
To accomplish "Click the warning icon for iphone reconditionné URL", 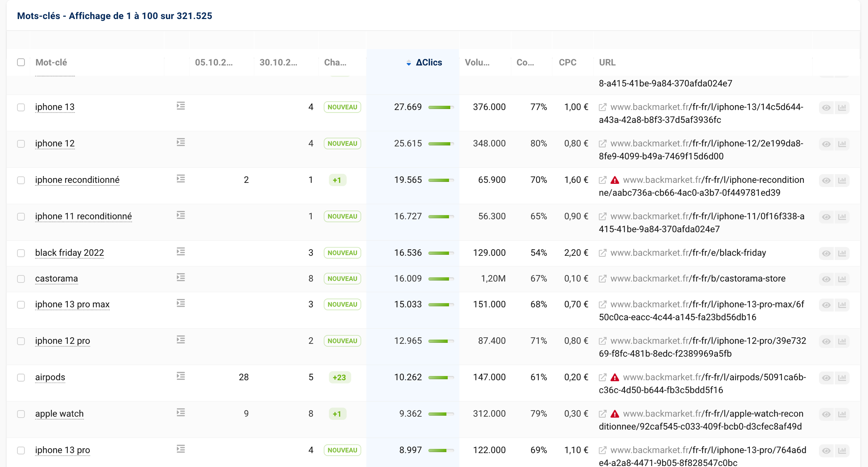I will coord(617,179).
